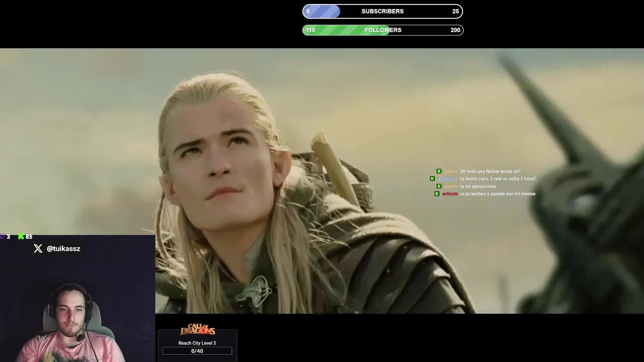Click the Kick badge beside 'ta mt ganancioso'
The image size is (644, 362).
439,186
